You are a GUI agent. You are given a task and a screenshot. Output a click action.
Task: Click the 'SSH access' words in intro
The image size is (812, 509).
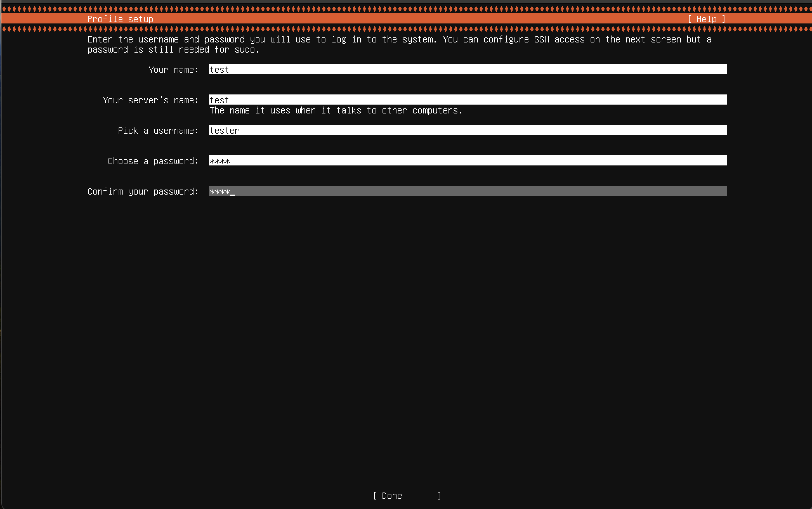[x=559, y=39]
